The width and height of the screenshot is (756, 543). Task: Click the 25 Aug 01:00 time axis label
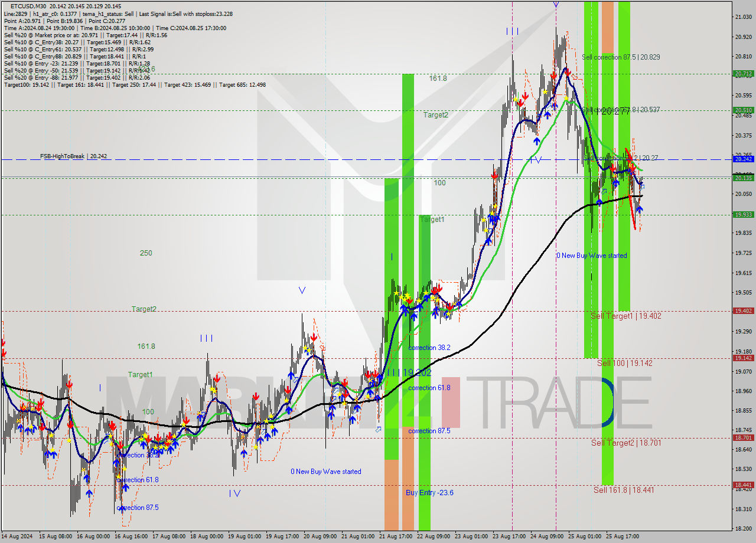(x=585, y=537)
